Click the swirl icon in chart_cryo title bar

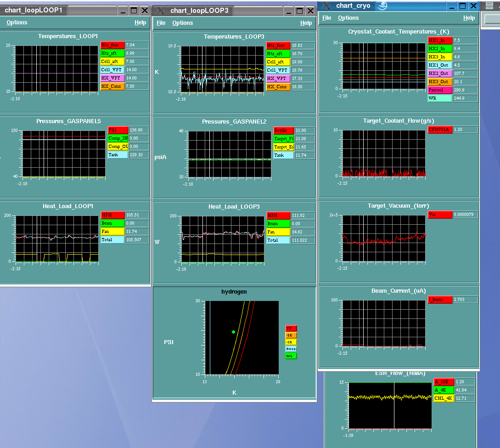coord(382,6)
